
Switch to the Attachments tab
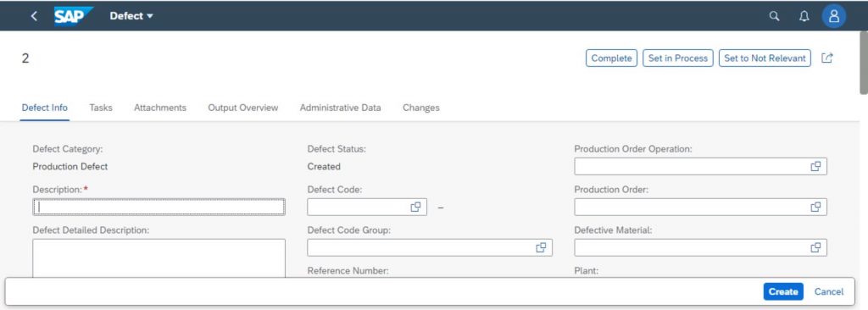click(x=160, y=108)
